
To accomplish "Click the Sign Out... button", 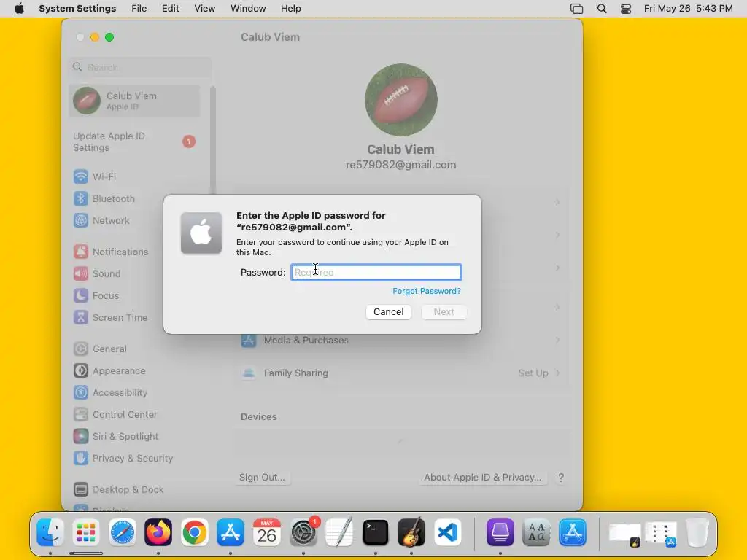I will coord(262,477).
